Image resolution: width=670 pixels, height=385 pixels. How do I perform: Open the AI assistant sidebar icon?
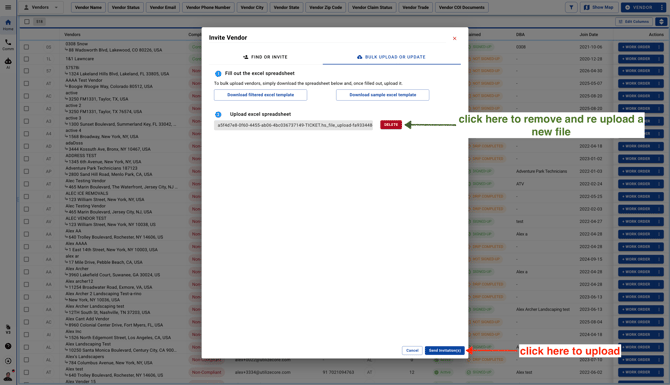[8, 63]
